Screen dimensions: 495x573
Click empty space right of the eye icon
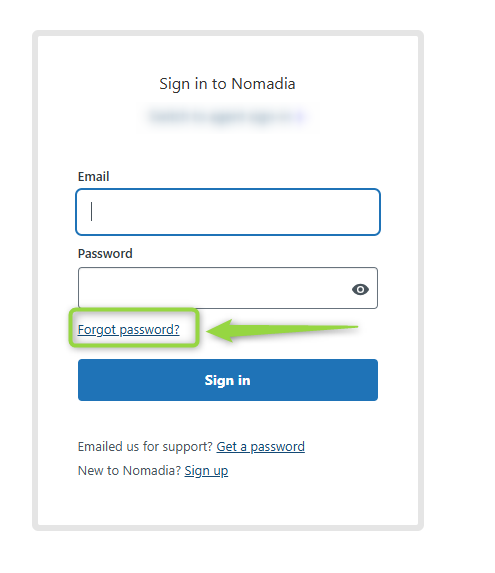(x=373, y=289)
